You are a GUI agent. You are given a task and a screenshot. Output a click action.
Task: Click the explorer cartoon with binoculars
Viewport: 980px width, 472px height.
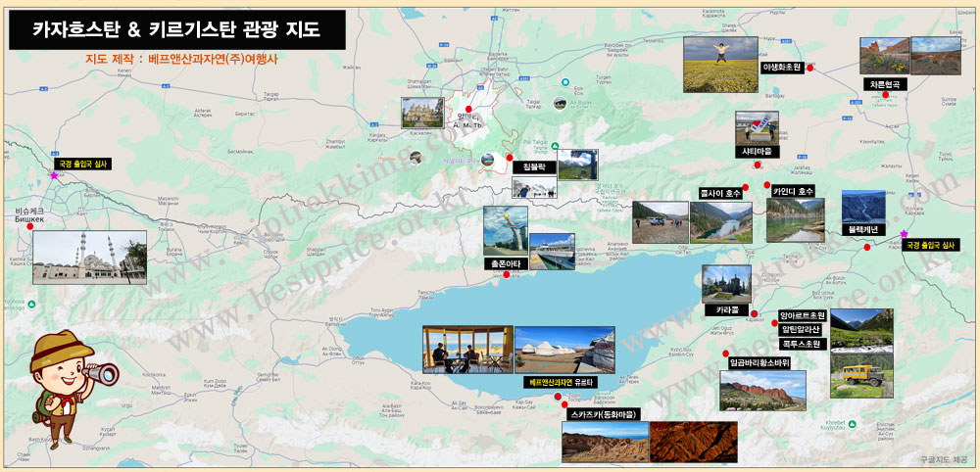tap(71, 388)
